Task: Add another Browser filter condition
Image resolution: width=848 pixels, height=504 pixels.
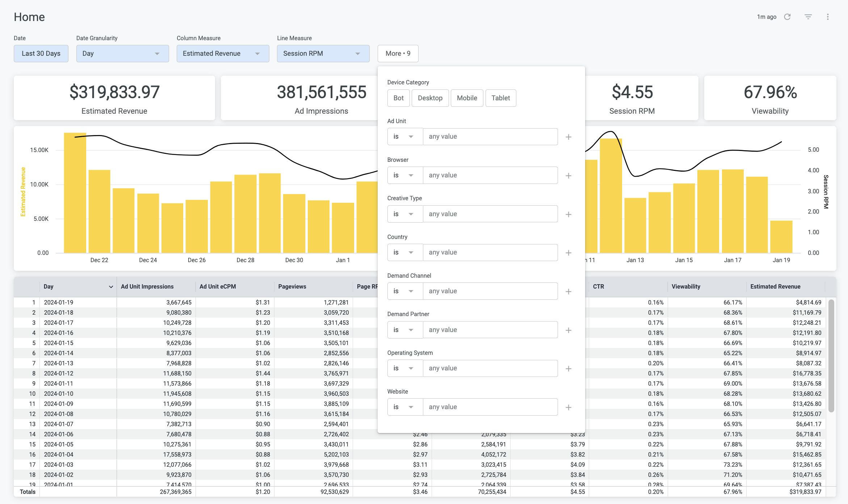Action: (568, 176)
